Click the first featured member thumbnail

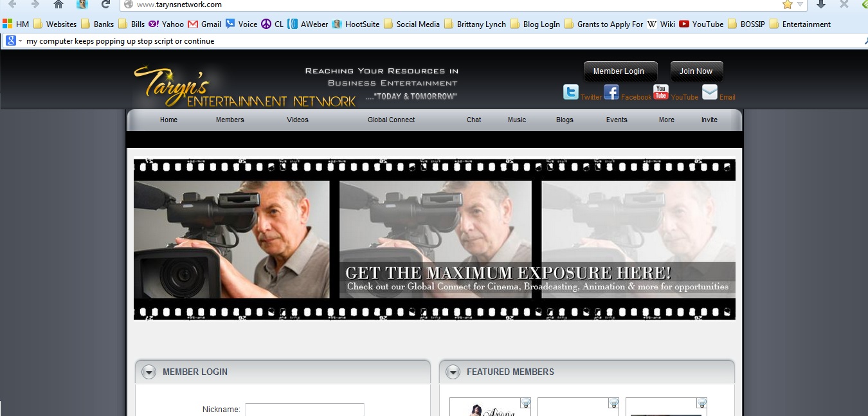coord(489,408)
